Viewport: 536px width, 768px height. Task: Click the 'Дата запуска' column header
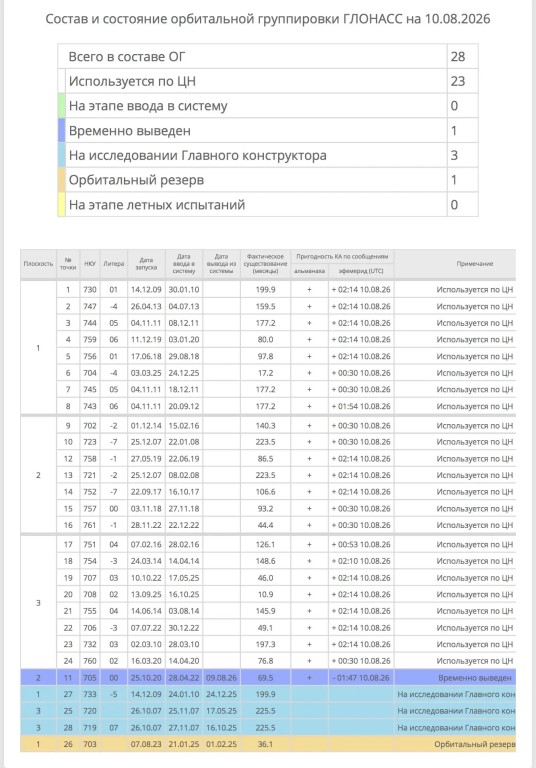[x=146, y=264]
